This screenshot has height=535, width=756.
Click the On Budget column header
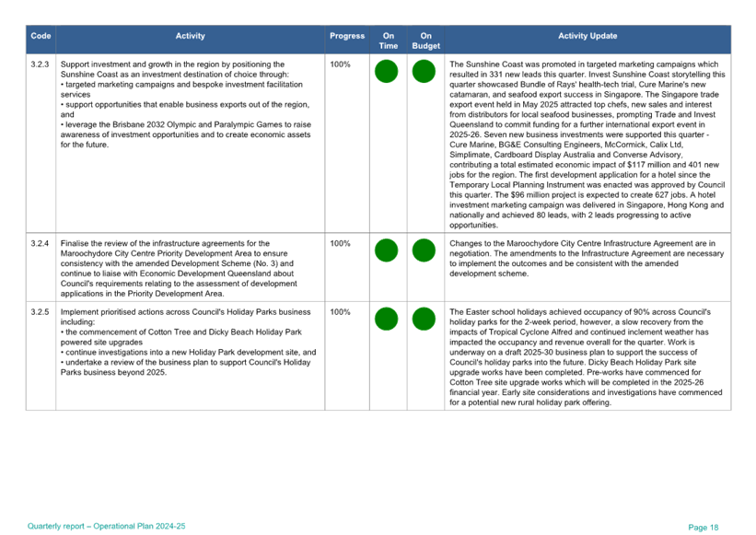coord(425,40)
